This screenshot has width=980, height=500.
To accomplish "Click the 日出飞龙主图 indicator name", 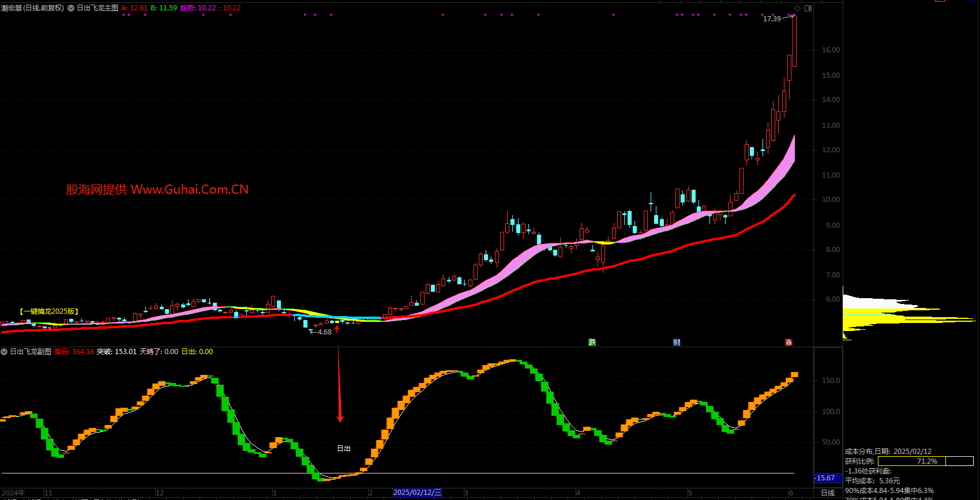I will (x=97, y=8).
